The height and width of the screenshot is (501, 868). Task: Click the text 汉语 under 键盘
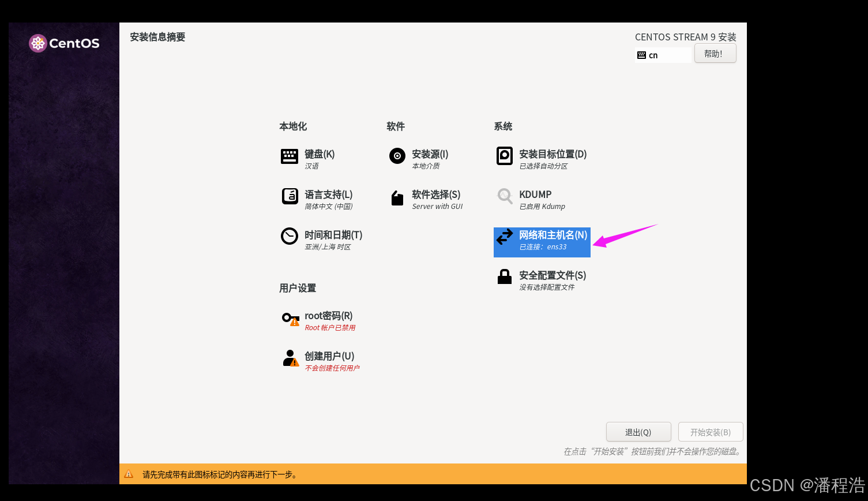pyautogui.click(x=311, y=166)
